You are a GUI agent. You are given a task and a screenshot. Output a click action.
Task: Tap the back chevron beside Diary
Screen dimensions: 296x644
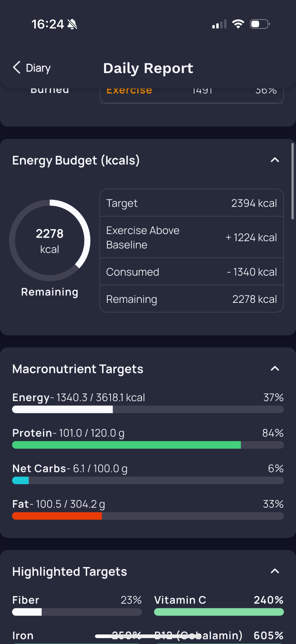(x=17, y=68)
